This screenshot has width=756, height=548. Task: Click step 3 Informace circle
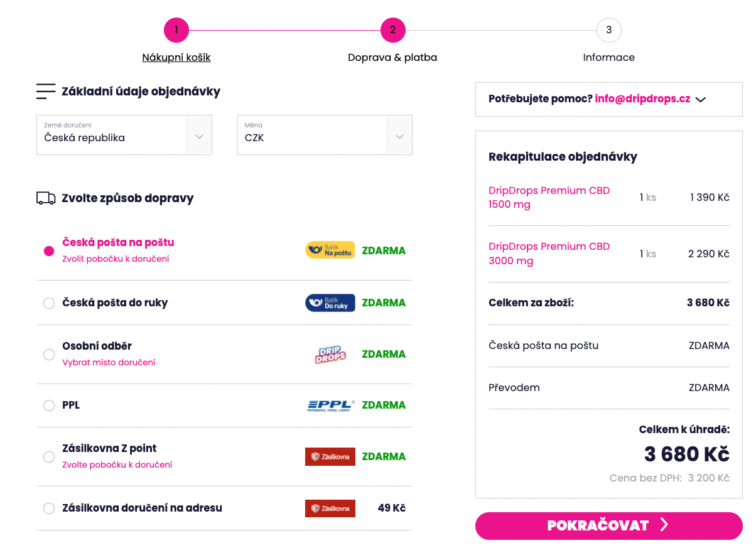point(608,30)
